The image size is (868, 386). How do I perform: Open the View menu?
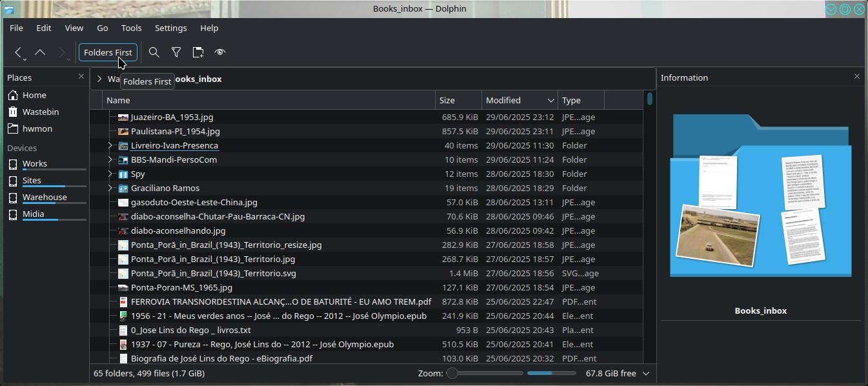pyautogui.click(x=74, y=28)
